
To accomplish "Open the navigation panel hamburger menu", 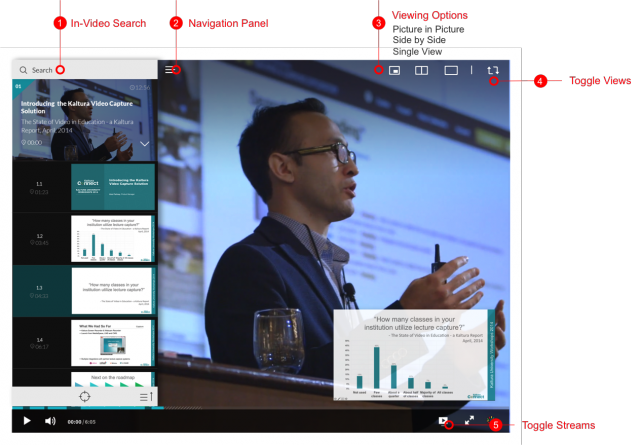I will coord(171,70).
